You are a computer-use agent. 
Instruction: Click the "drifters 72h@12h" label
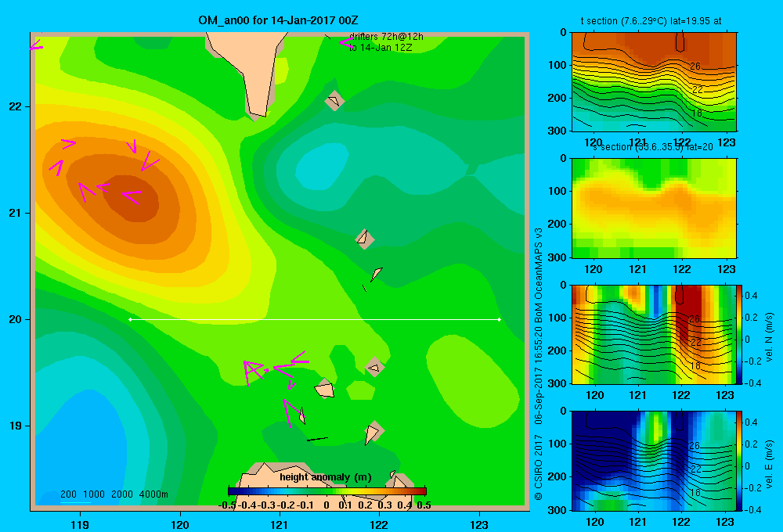(386, 37)
